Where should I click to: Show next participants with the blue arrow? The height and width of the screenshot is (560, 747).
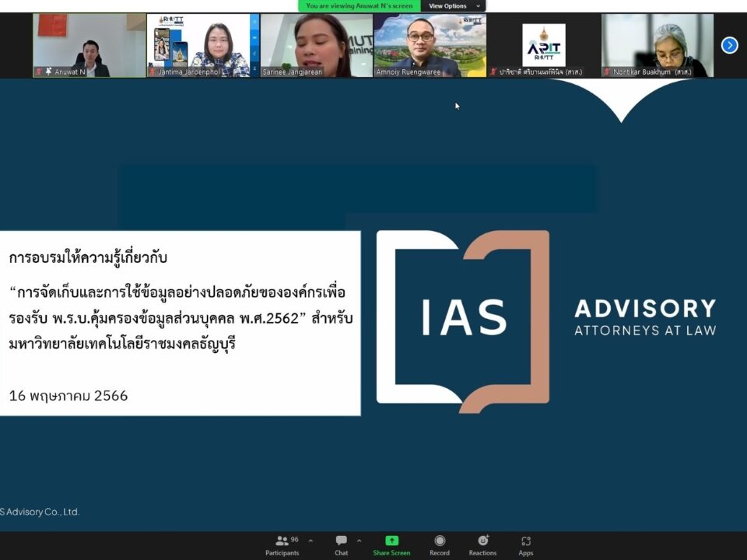729,45
